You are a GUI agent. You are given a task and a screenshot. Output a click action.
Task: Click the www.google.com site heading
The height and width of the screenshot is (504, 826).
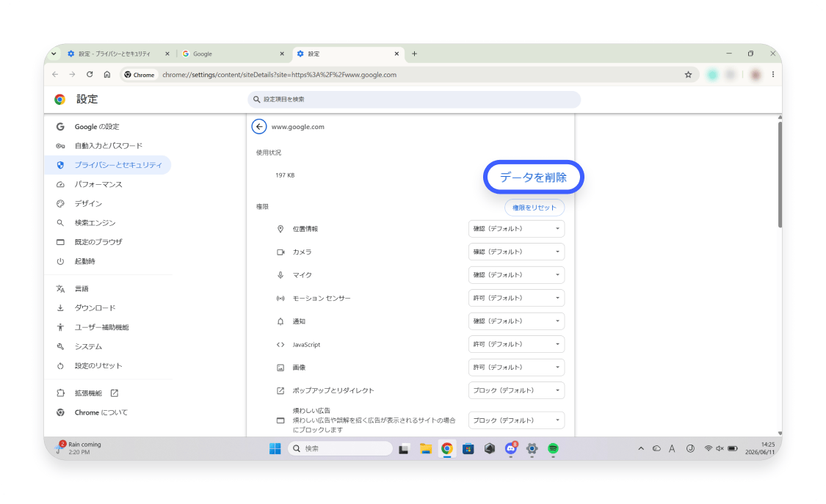click(297, 127)
